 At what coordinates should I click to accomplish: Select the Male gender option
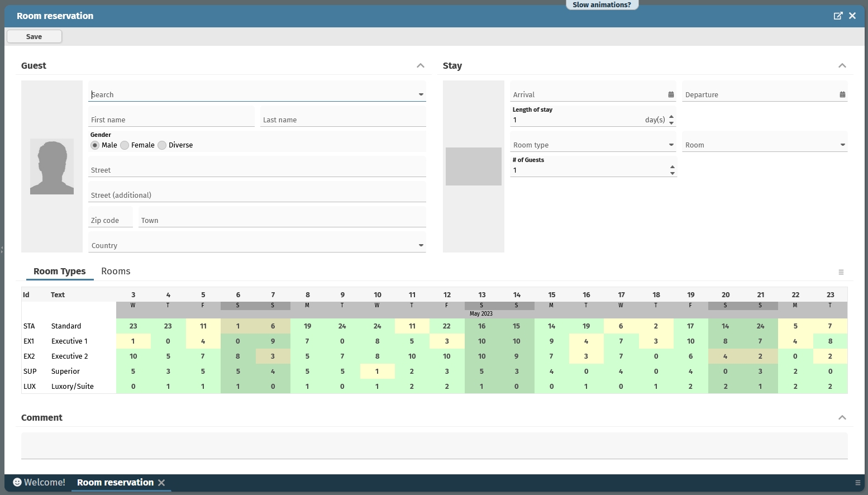pyautogui.click(x=95, y=145)
